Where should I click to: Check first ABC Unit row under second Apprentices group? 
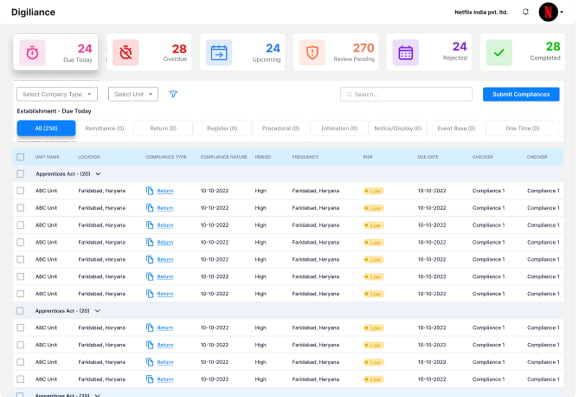pos(20,328)
